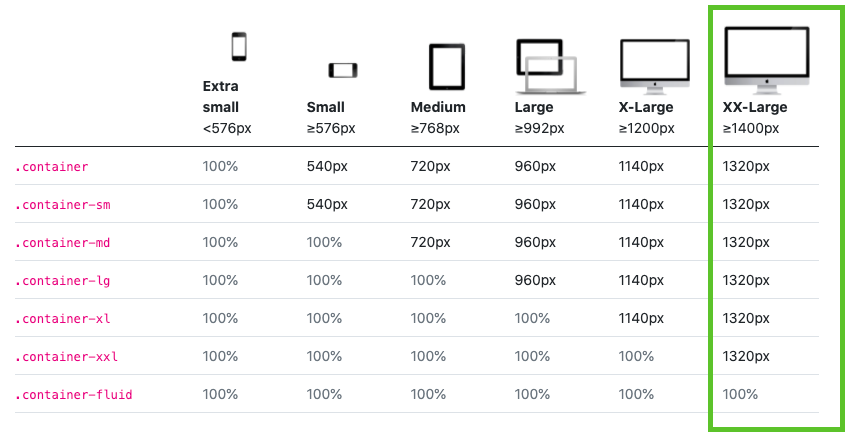Image resolution: width=847 pixels, height=439 pixels.
Task: Click the Extra small column header
Action: coord(221,97)
